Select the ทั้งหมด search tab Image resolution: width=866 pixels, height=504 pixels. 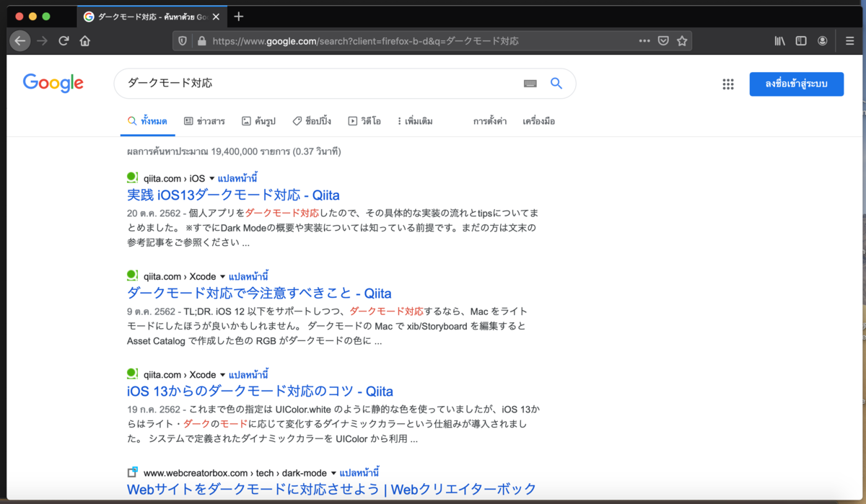click(x=147, y=121)
